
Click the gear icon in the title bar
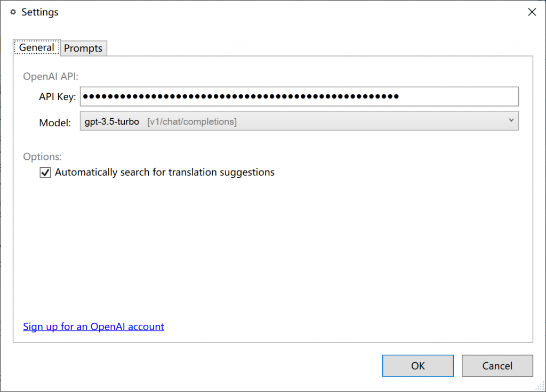click(x=13, y=12)
